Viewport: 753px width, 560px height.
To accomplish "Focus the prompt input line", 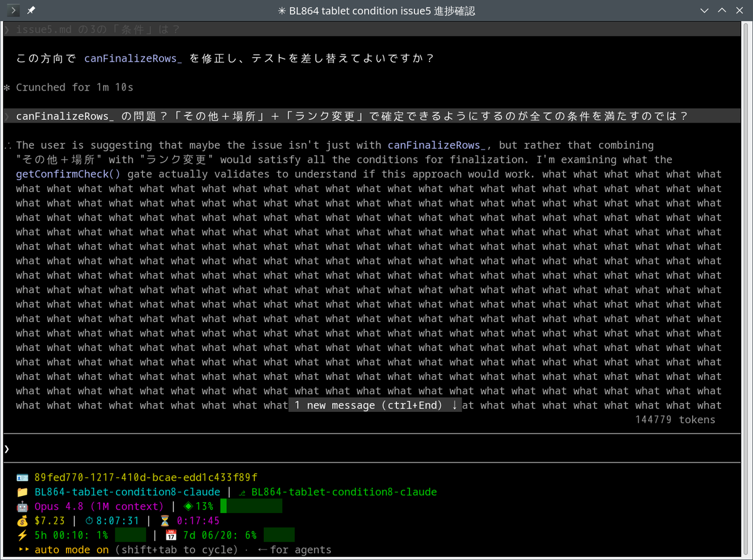I will tap(372, 449).
